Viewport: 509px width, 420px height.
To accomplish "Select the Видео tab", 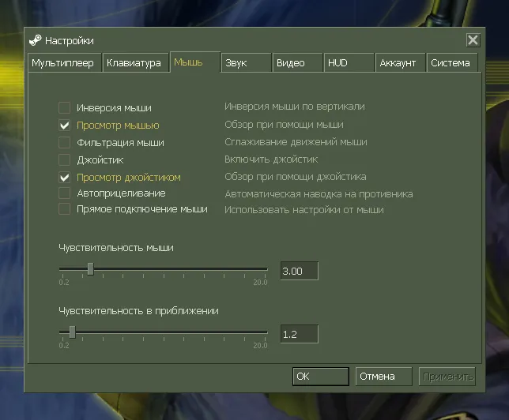I will (297, 62).
